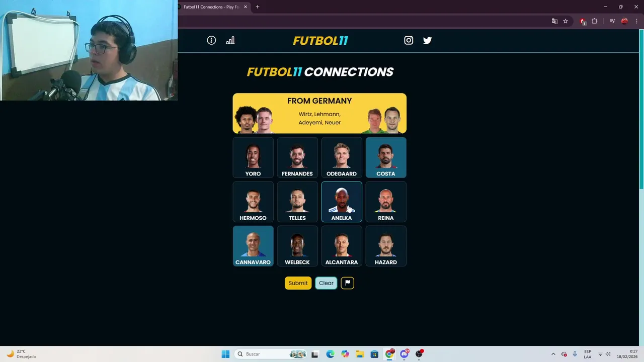Select the Odegaard player card
Image resolution: width=644 pixels, height=362 pixels.
pyautogui.click(x=342, y=157)
